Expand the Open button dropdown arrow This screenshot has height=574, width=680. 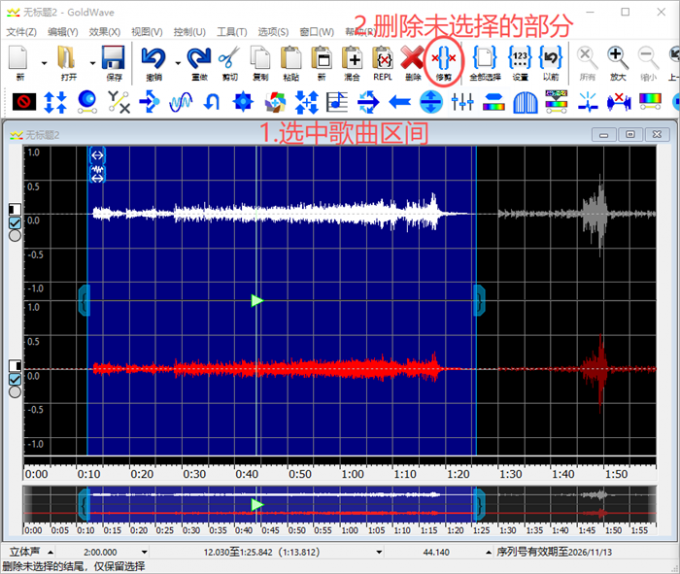click(x=92, y=63)
